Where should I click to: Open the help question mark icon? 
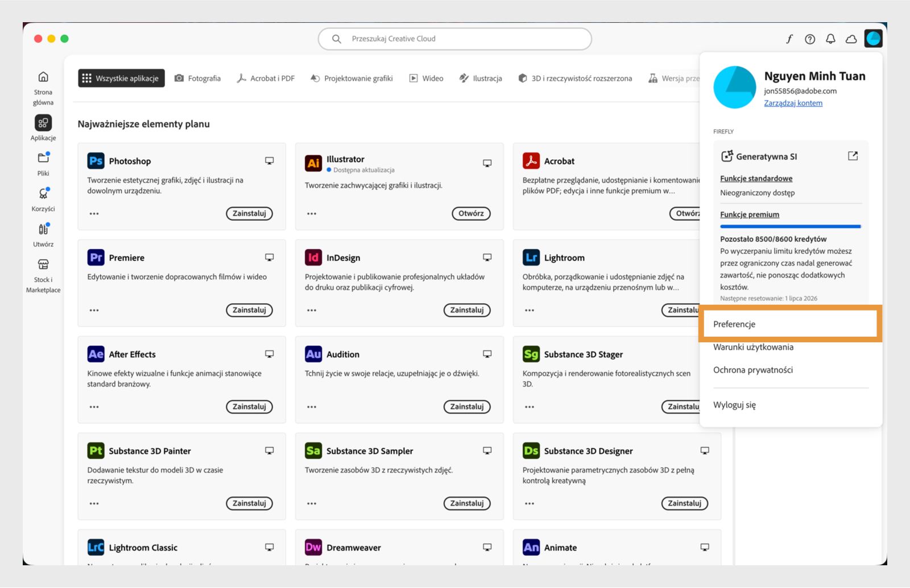[x=810, y=39]
